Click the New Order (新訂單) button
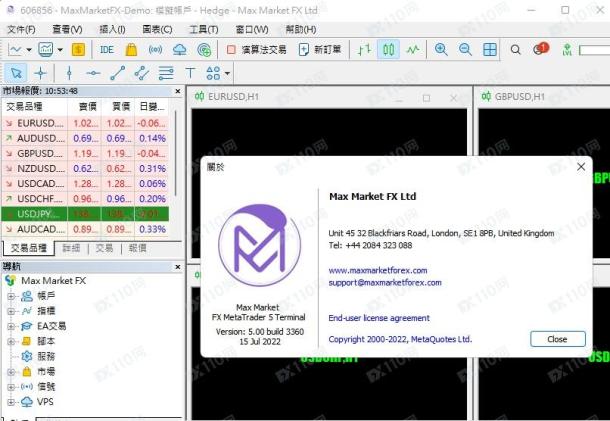This screenshot has width=610, height=421. point(320,50)
